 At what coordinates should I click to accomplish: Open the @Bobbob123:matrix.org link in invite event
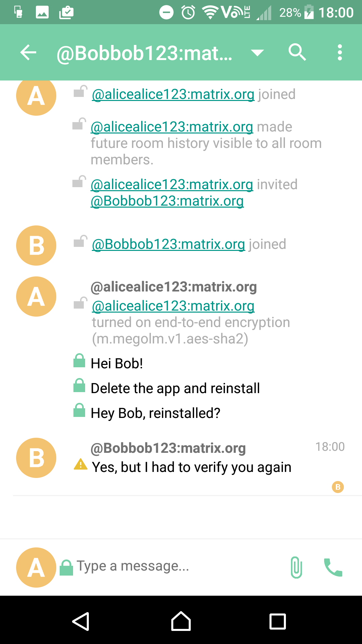pos(167,201)
